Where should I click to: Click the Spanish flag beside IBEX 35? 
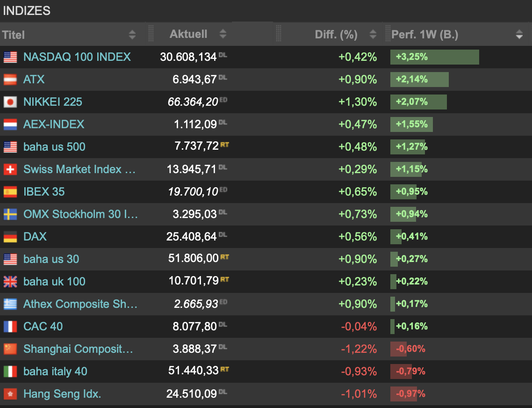pos(10,191)
